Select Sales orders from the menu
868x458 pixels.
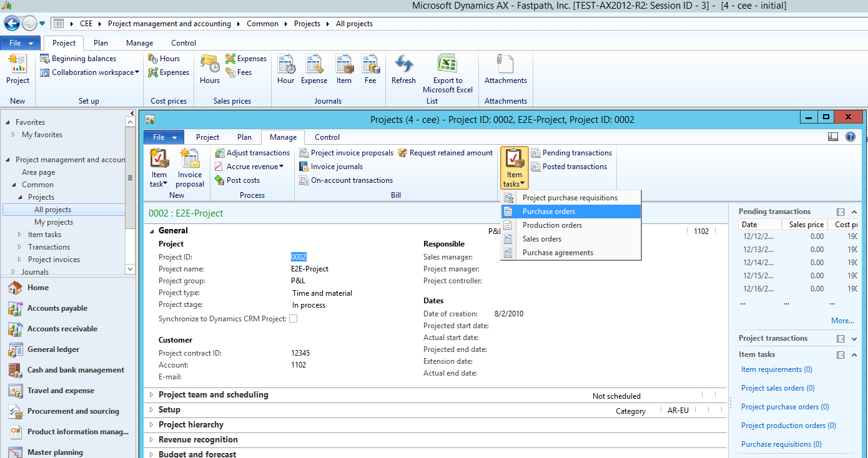(x=571, y=239)
